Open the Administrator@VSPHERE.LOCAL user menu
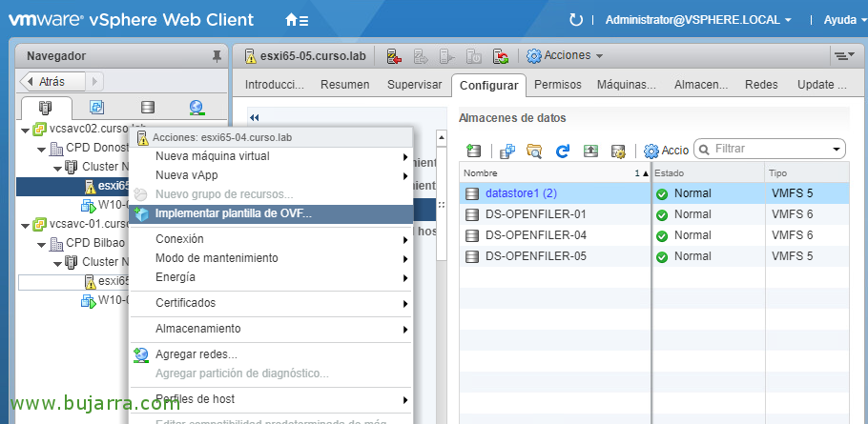The width and height of the screenshot is (868, 424). click(x=698, y=20)
